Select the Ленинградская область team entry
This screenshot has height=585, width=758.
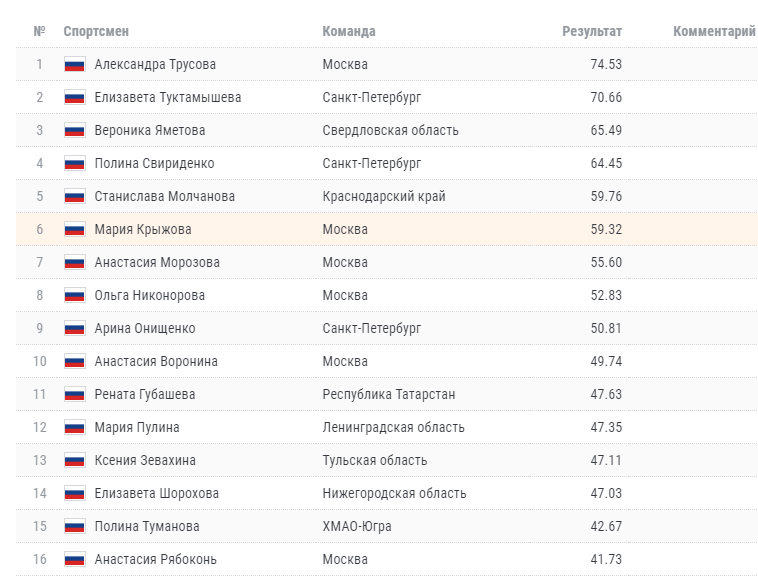pos(394,427)
